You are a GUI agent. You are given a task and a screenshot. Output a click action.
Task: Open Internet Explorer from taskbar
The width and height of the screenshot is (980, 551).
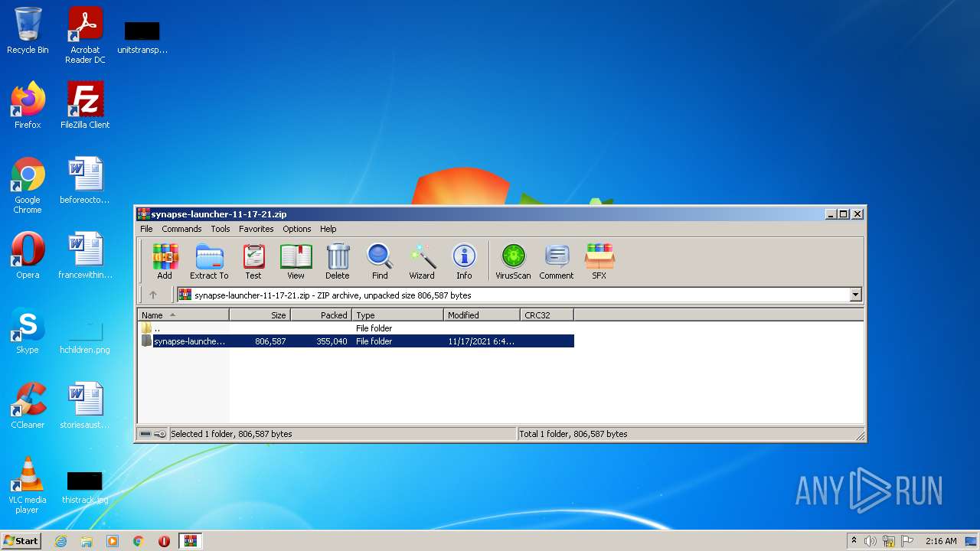click(61, 541)
